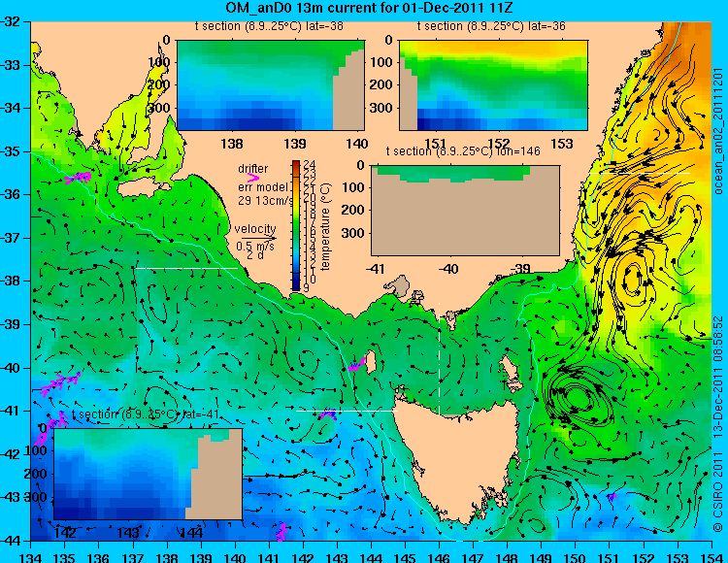The height and width of the screenshot is (563, 728).
Task: Click King Island in Bass Strait
Action: [x=371, y=361]
